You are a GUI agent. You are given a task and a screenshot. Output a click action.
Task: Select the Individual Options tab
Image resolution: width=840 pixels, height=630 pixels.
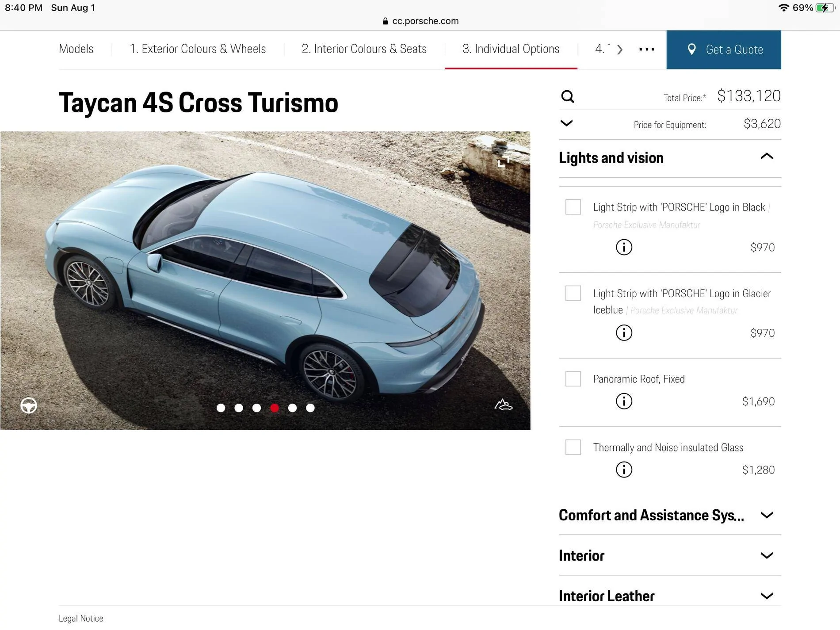pyautogui.click(x=511, y=49)
